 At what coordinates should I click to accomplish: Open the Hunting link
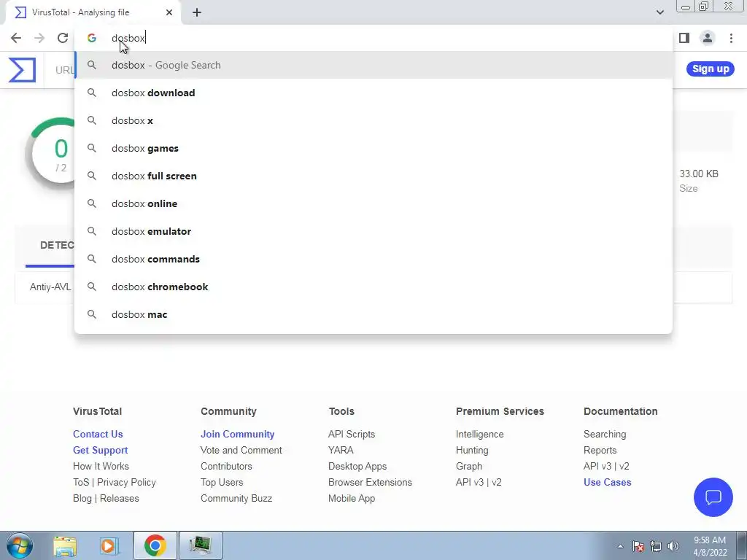click(472, 450)
